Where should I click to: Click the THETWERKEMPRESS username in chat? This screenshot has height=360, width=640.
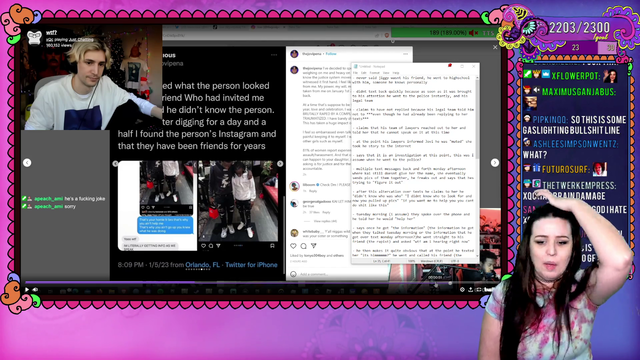tap(579, 186)
